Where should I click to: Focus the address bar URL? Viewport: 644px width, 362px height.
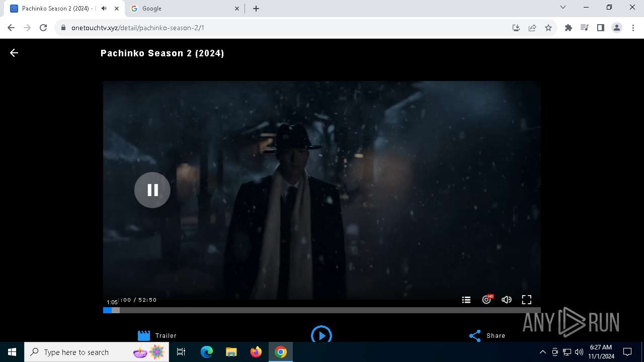coord(138,28)
